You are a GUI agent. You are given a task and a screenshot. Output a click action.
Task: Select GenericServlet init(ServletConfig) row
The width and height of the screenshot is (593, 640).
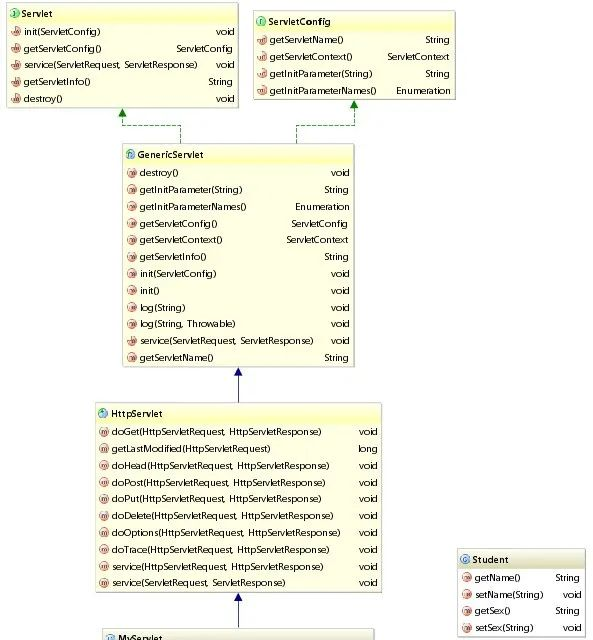[x=238, y=273]
